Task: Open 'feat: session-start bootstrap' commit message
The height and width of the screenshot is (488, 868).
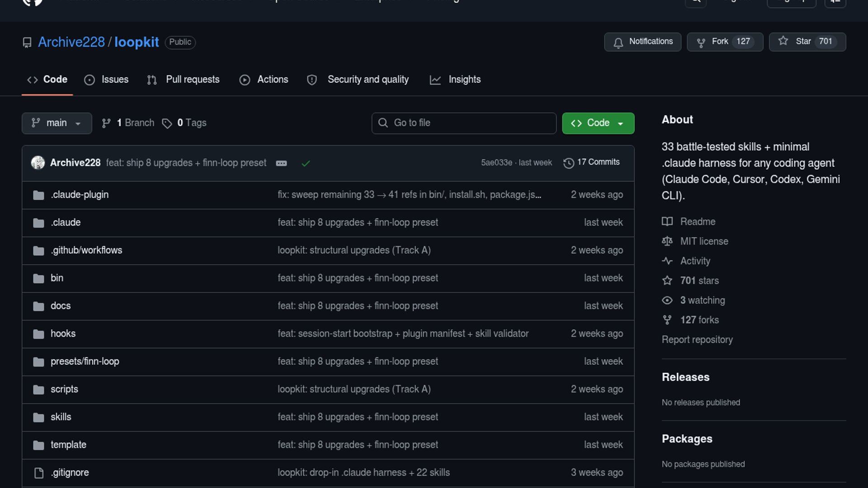Action: [x=403, y=333]
